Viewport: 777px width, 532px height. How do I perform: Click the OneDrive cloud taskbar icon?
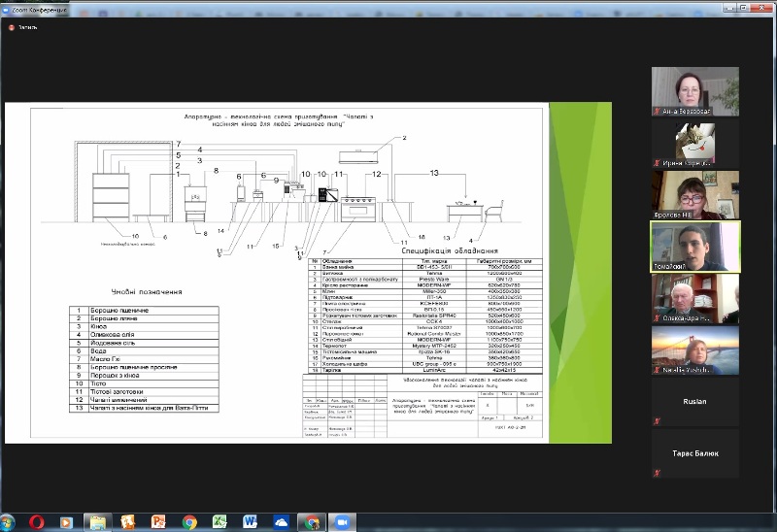coord(281,521)
